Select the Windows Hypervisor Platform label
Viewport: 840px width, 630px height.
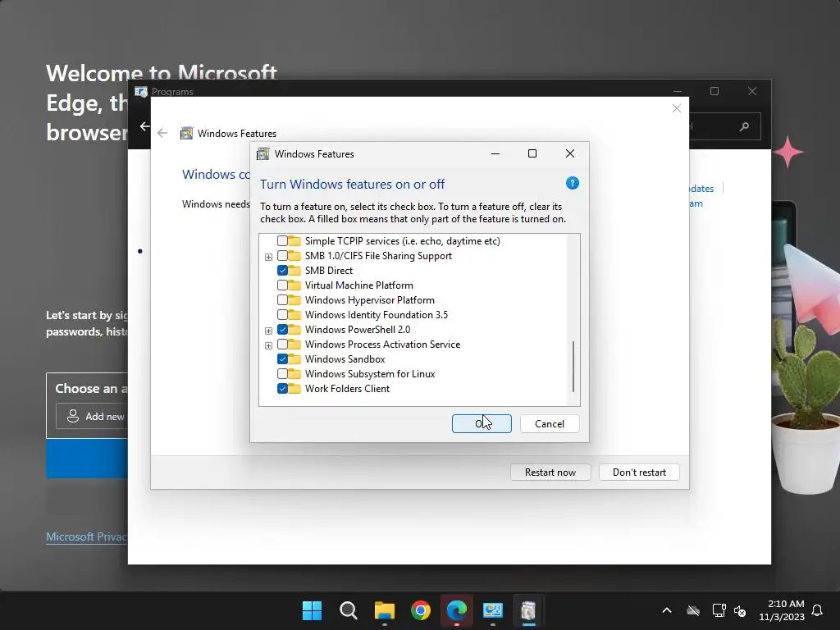coord(370,300)
